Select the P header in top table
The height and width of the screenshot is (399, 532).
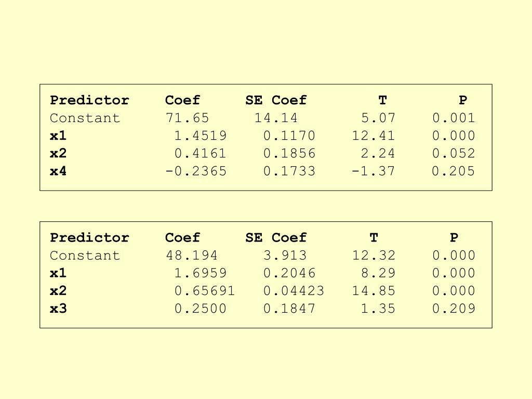(463, 100)
